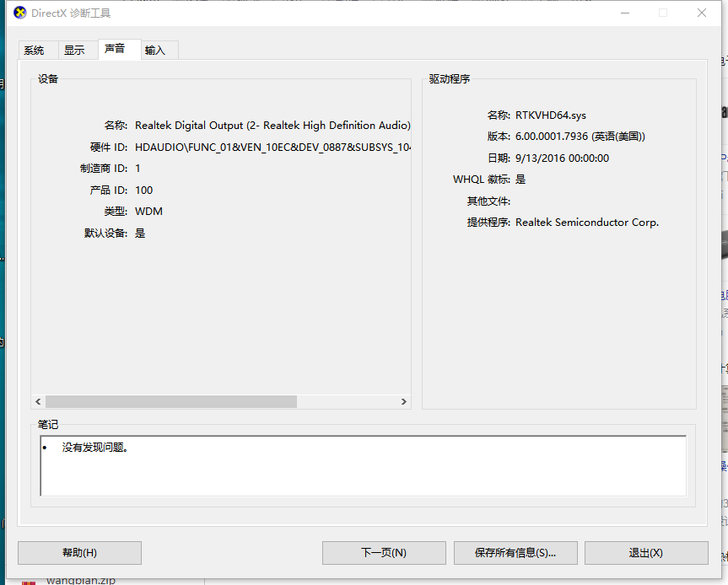
Task: Click the right scroll arrow in 设备 panel
Action: point(404,402)
